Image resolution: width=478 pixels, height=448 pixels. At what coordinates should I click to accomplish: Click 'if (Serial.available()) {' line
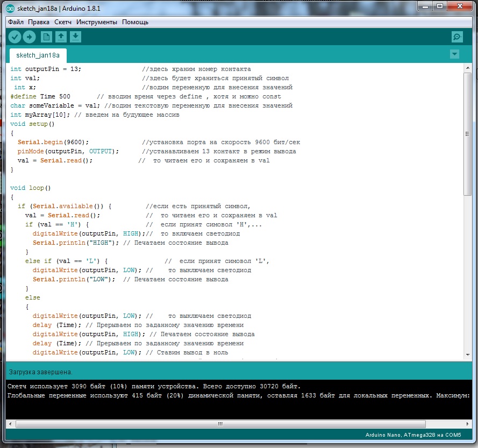(65, 207)
